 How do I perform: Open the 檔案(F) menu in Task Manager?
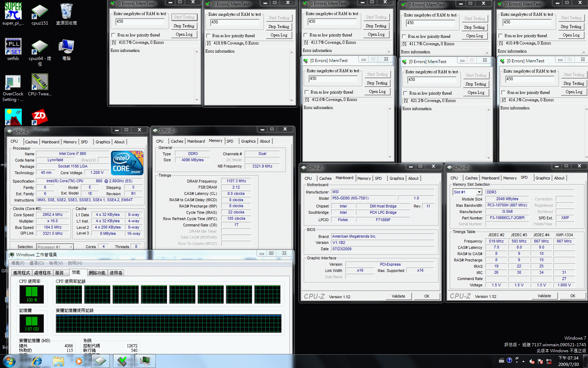pos(18,263)
